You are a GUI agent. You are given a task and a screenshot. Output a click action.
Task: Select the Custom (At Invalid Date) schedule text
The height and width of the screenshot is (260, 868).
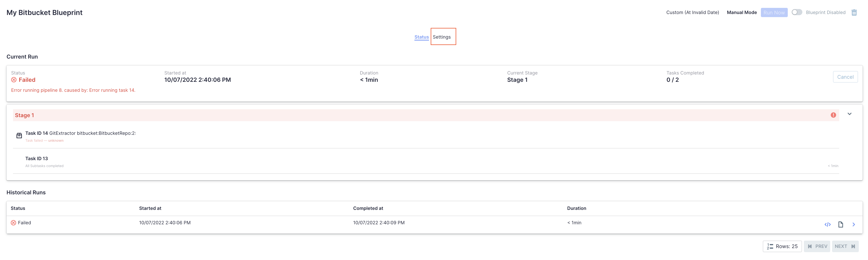tap(692, 12)
